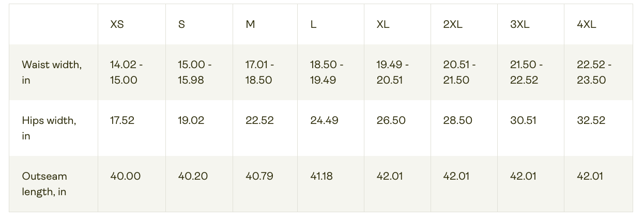644x221 pixels.
Task: Click the Waist width row label
Action: (51, 72)
